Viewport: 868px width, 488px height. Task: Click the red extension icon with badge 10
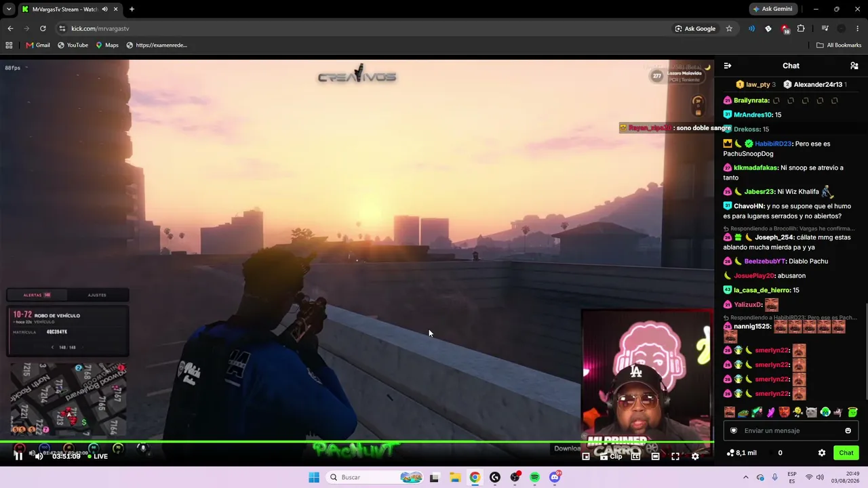pyautogui.click(x=785, y=28)
